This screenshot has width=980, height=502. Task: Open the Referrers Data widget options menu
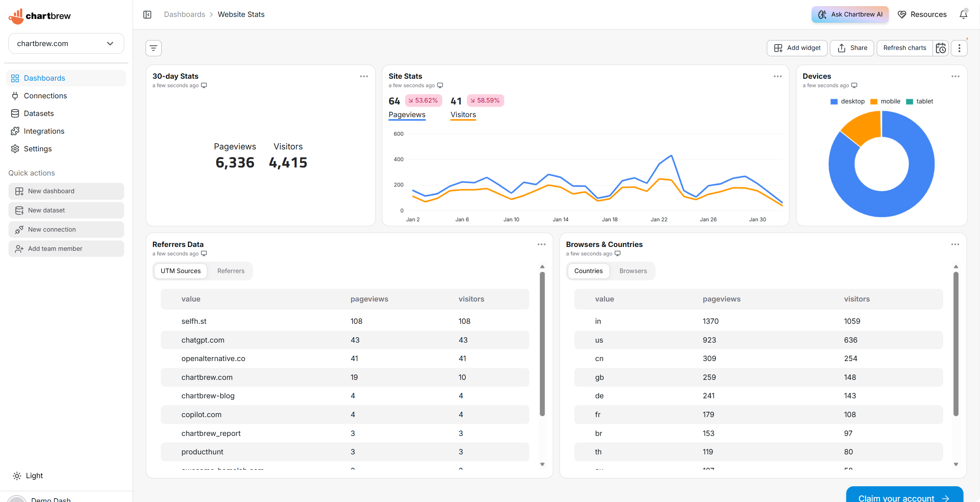[541, 245]
